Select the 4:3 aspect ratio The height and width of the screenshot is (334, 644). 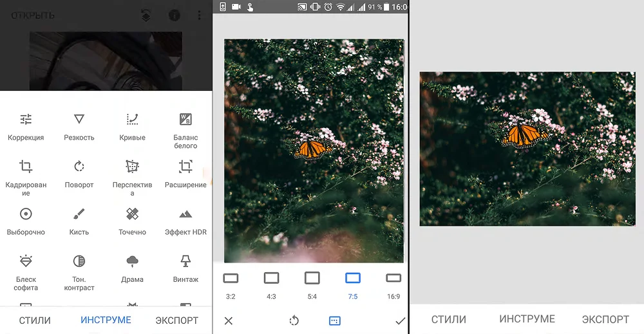click(271, 286)
